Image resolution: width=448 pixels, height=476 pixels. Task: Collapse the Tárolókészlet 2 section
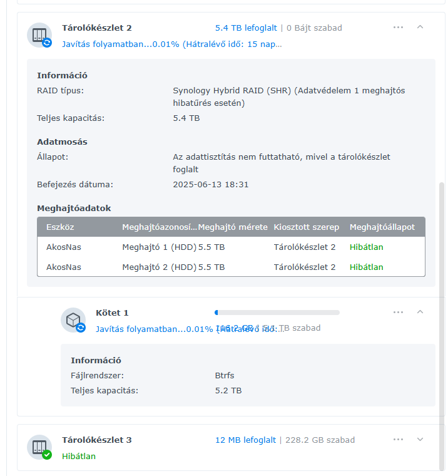tap(420, 28)
